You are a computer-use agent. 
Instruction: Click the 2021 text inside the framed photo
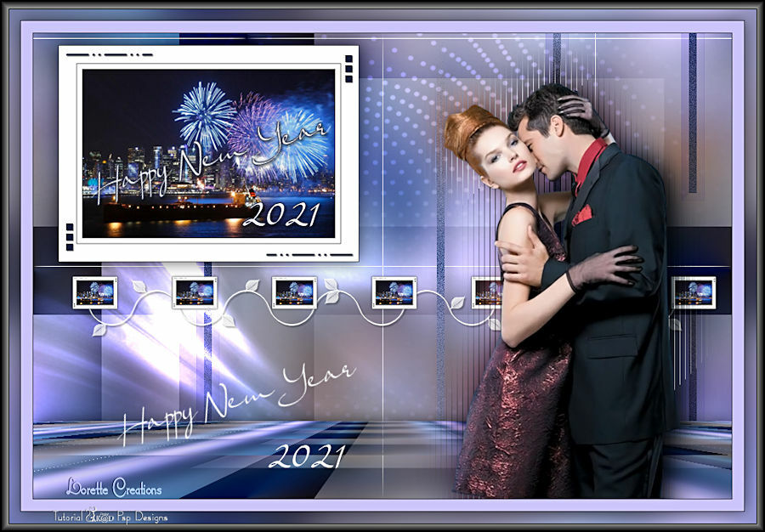[280, 214]
